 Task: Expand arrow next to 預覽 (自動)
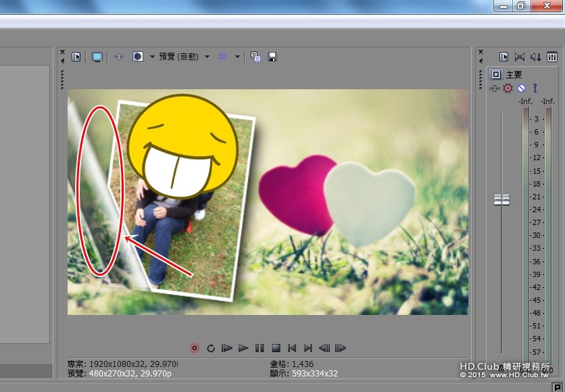coord(207,57)
